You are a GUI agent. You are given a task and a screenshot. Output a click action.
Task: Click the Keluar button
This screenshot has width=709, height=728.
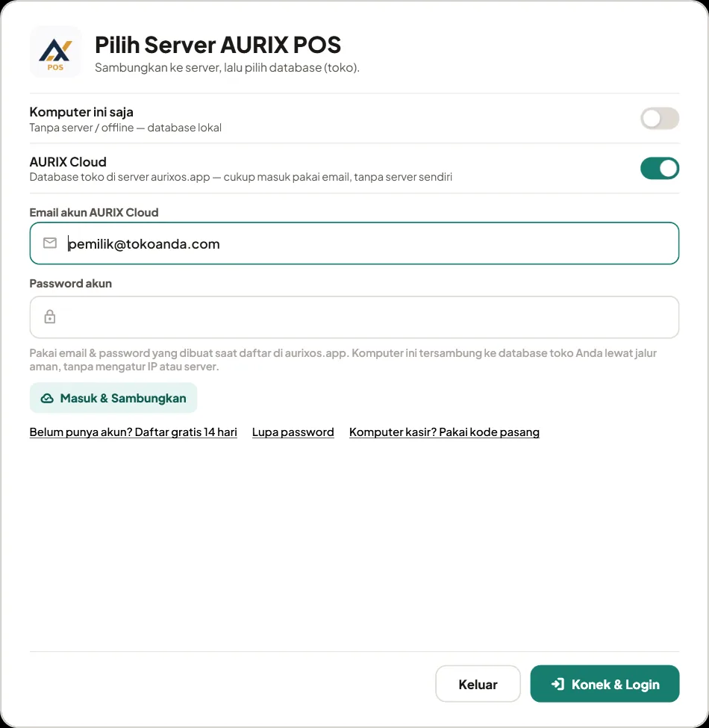pos(478,684)
